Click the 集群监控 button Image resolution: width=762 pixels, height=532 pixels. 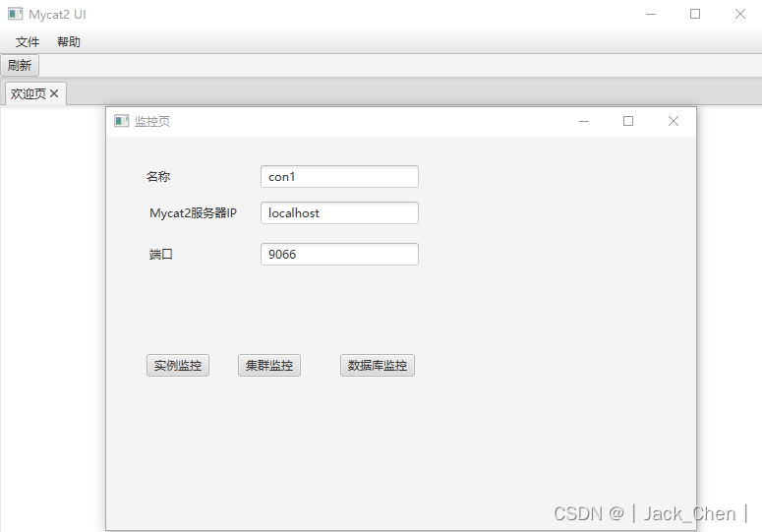(269, 366)
